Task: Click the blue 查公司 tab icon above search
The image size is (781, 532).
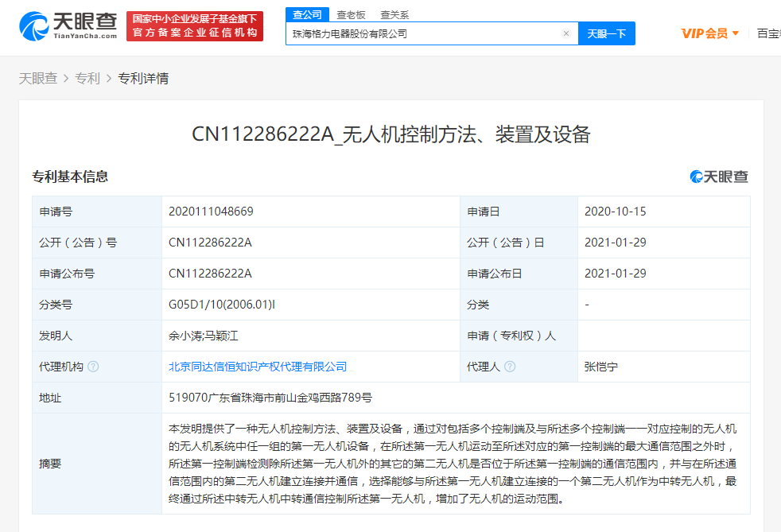Action: point(308,14)
